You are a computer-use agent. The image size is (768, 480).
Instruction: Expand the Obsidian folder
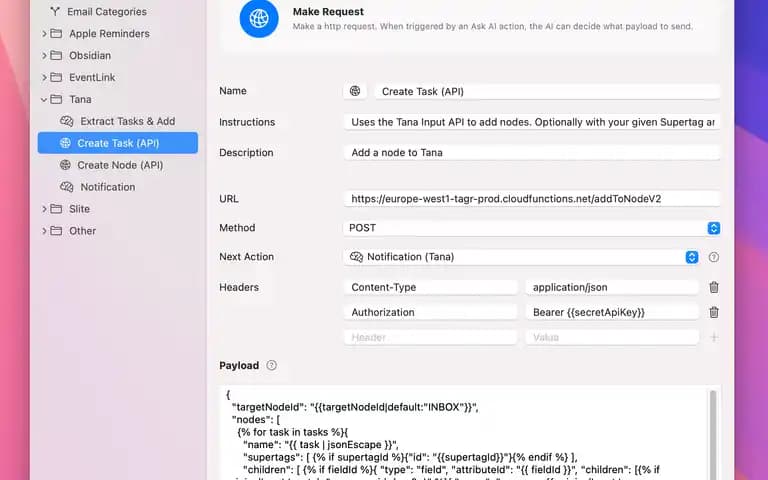[x=44, y=55]
